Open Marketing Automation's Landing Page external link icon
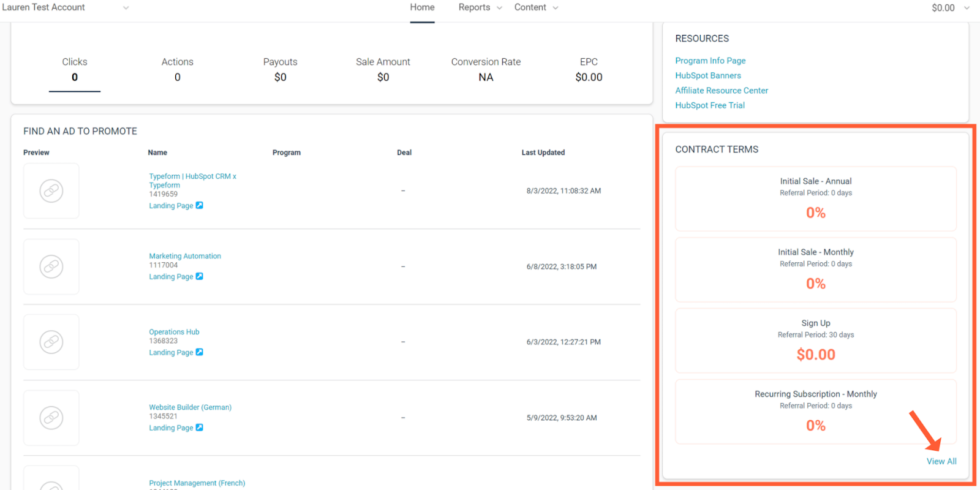Image resolution: width=980 pixels, height=490 pixels. click(x=199, y=276)
